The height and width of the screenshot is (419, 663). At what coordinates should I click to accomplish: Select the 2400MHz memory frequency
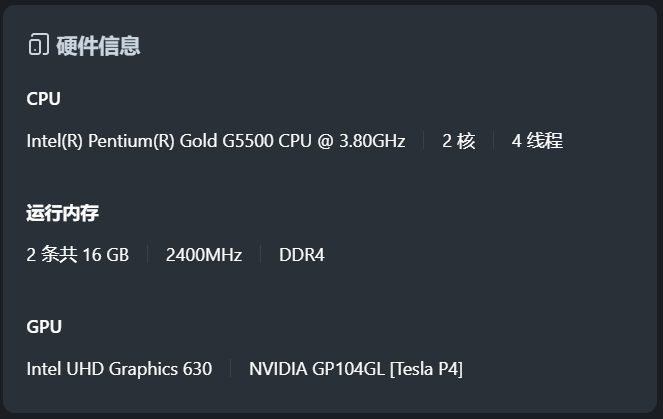204,255
